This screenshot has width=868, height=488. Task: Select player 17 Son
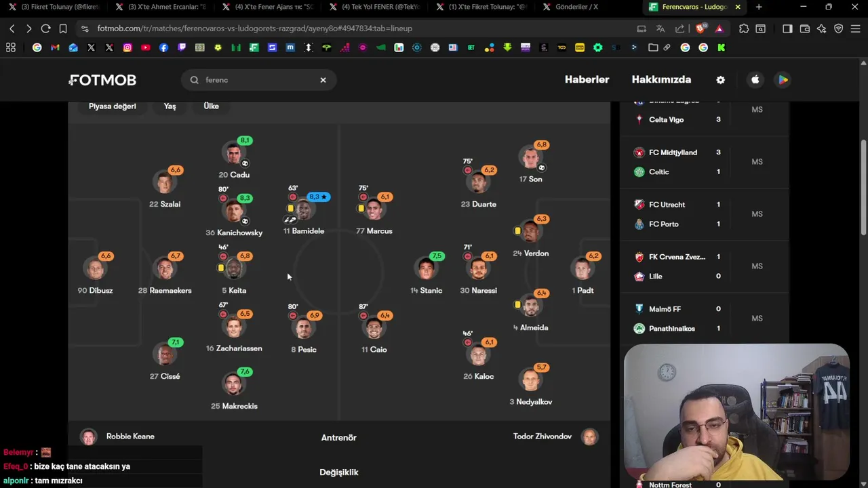click(x=531, y=163)
